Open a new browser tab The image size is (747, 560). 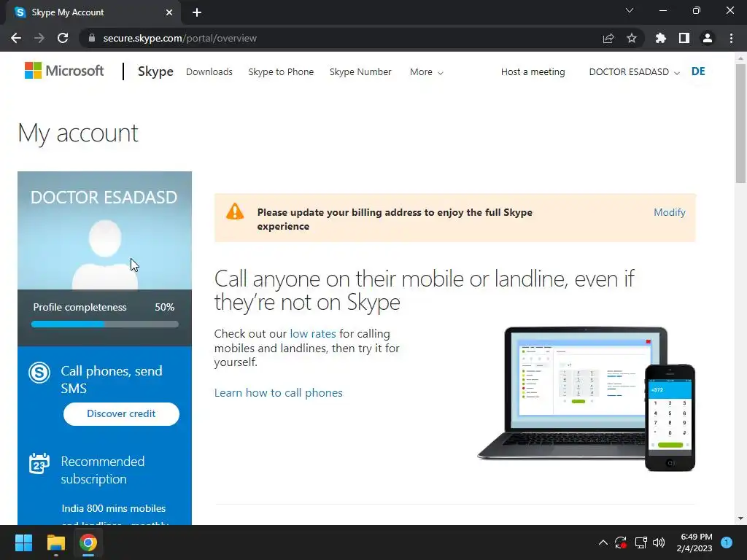click(197, 12)
